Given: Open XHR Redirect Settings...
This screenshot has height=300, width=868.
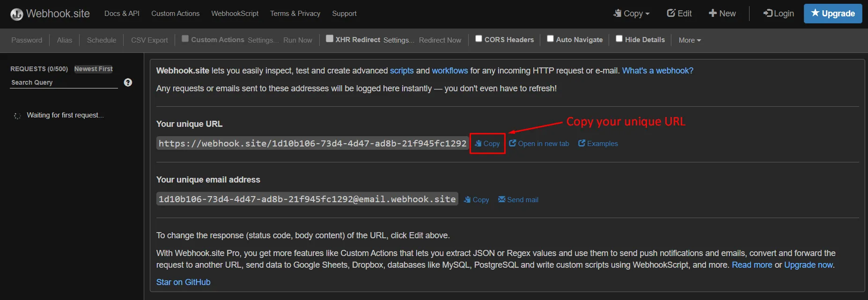Looking at the screenshot, I should pos(399,40).
